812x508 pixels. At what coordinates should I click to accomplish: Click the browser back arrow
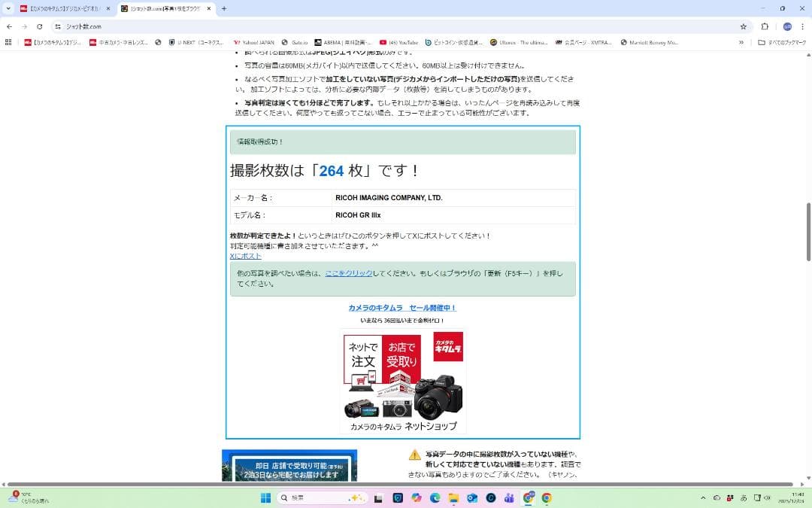point(9,26)
